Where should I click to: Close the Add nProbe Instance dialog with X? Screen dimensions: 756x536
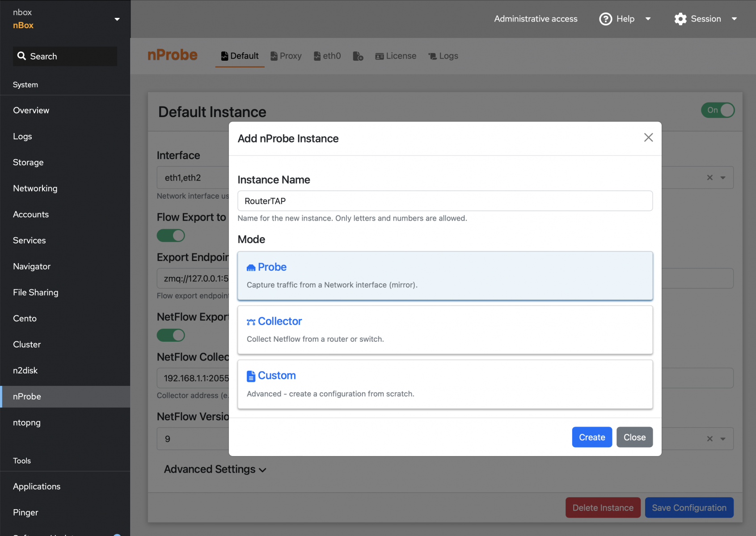(x=648, y=138)
